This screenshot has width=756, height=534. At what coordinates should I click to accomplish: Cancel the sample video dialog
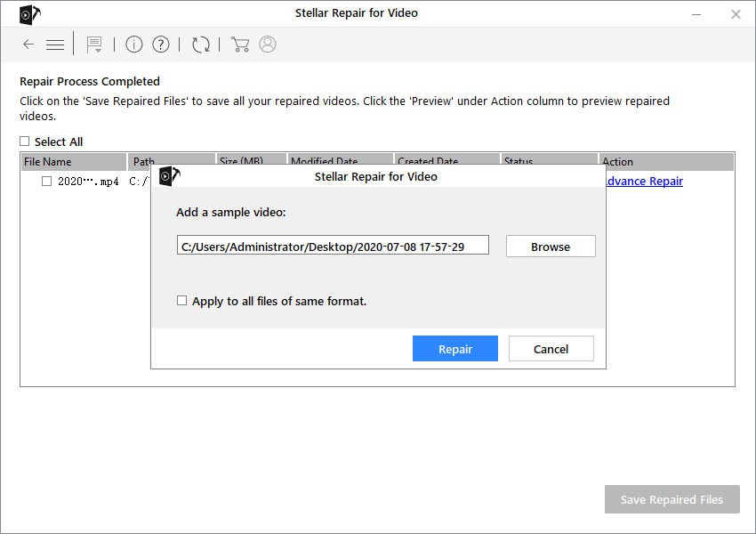(551, 349)
